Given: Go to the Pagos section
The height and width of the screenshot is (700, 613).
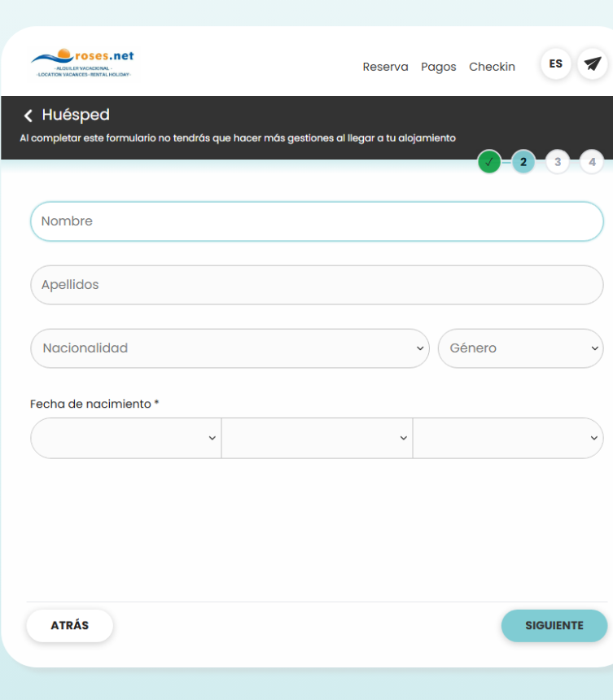Looking at the screenshot, I should tap(439, 67).
